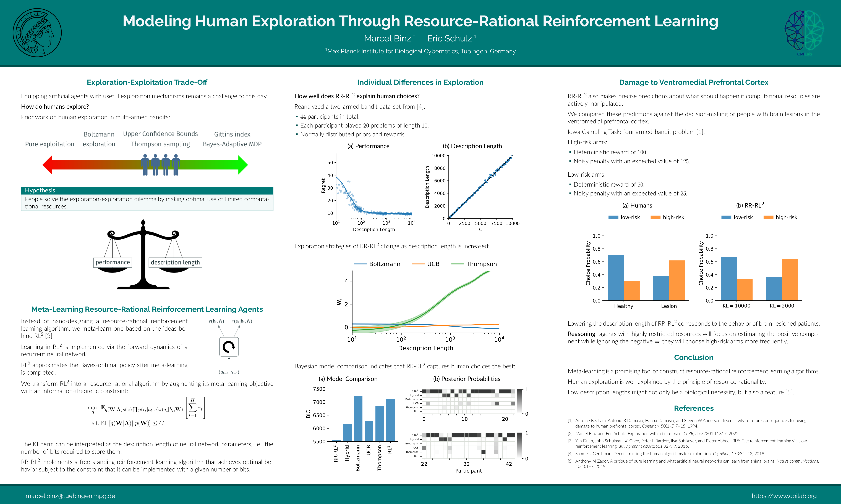Click the four people figures icon

[x=160, y=165]
